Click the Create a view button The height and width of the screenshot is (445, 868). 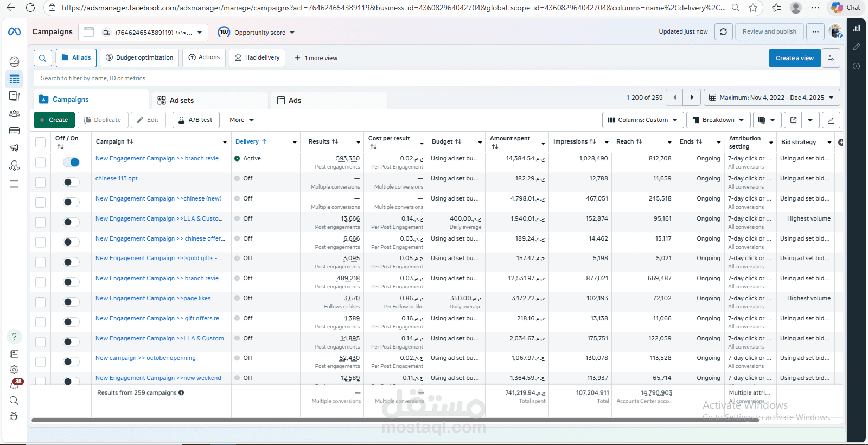click(x=795, y=58)
